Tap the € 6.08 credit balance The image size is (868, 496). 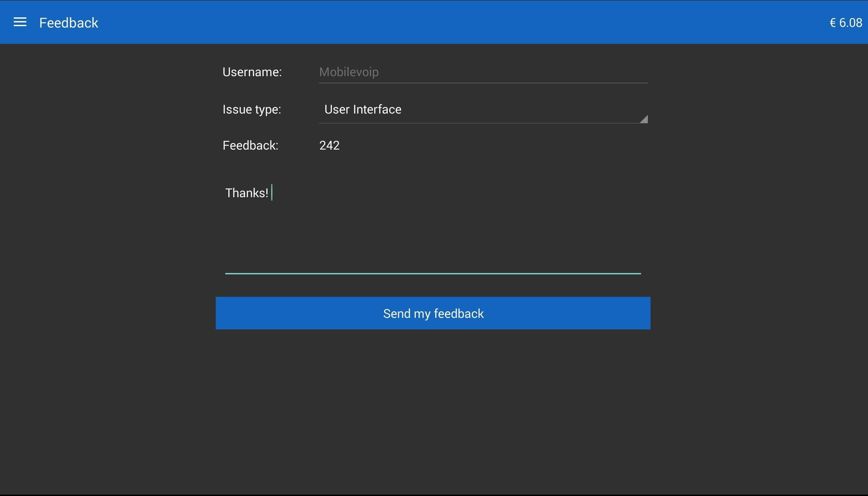point(846,23)
